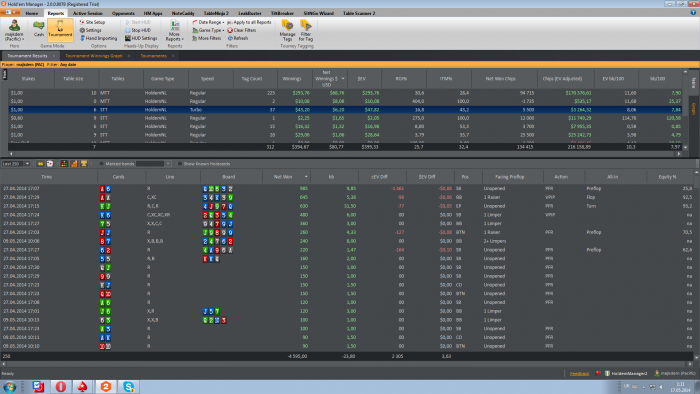Select the $0,60 STT Regular row
700x394 pixels.
(x=345, y=118)
